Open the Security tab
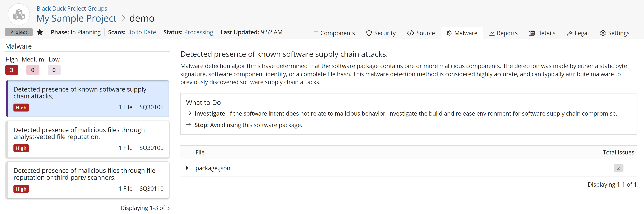 coord(381,33)
